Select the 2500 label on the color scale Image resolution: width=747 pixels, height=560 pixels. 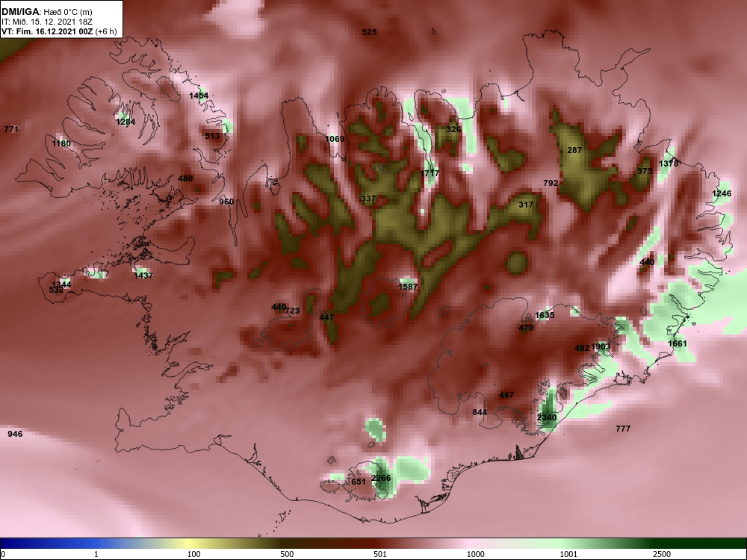click(x=662, y=554)
